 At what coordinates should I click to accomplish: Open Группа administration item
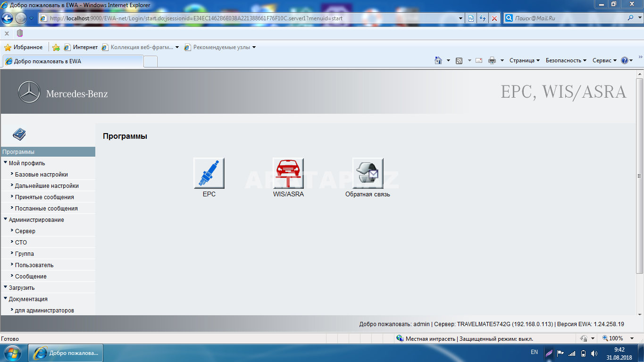(25, 254)
